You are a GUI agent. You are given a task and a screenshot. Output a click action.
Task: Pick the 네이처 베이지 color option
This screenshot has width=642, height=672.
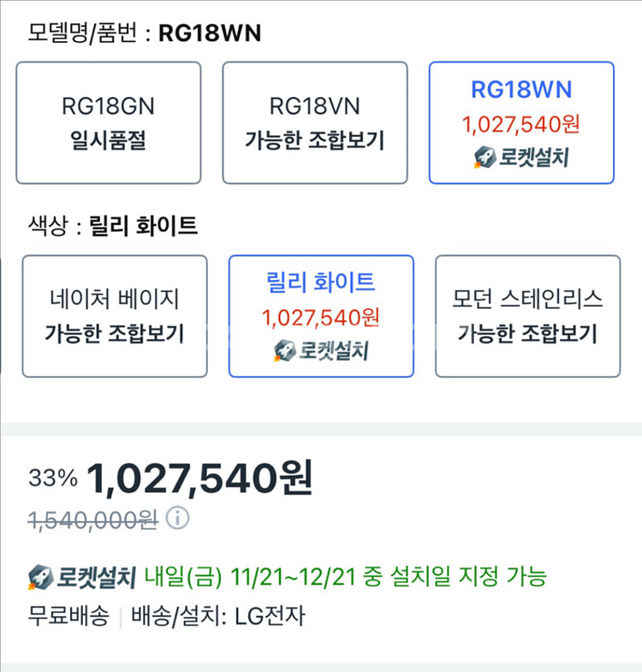[115, 316]
